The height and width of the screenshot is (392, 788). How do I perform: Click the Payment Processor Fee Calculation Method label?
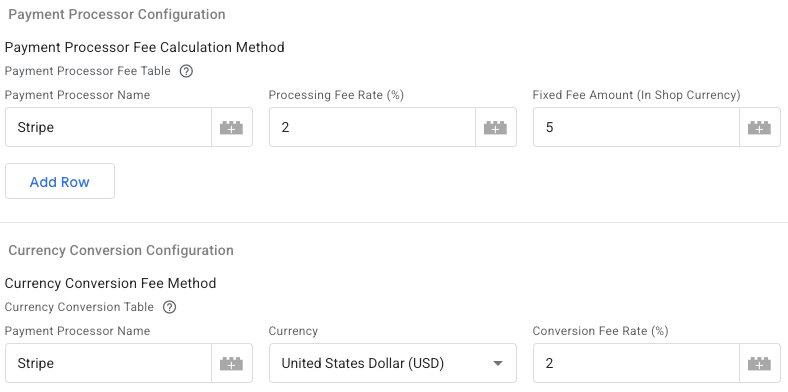click(145, 47)
